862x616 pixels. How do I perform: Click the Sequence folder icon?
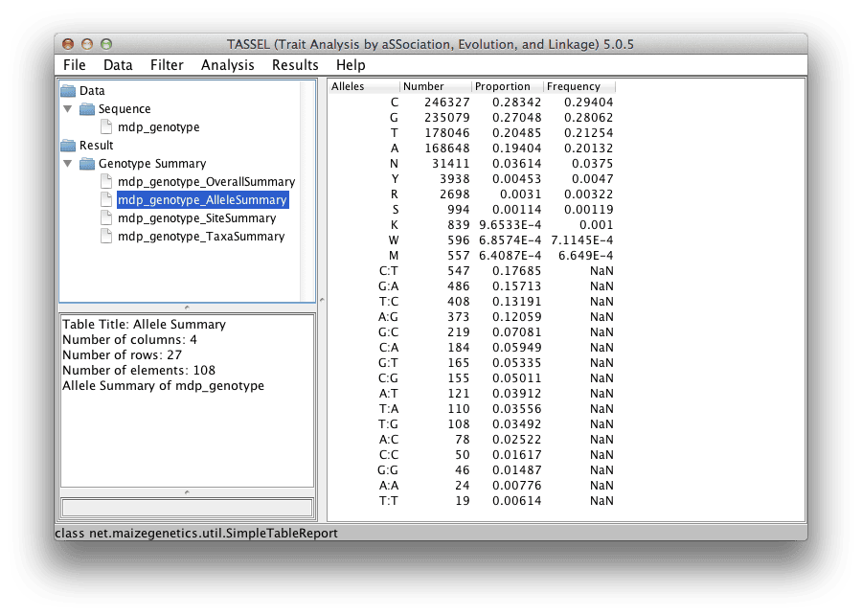87,109
